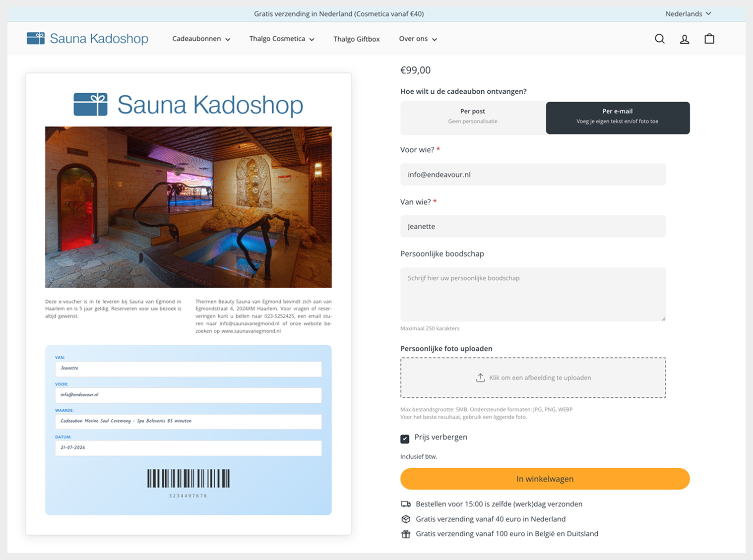Image resolution: width=753 pixels, height=560 pixels.
Task: Click 'Inclusief btw.' text
Action: point(419,456)
